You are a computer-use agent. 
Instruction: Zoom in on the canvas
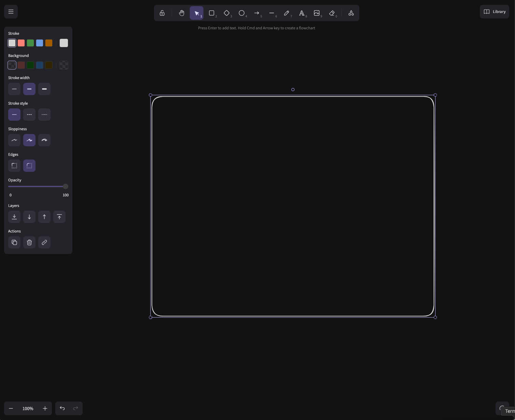(x=45, y=408)
